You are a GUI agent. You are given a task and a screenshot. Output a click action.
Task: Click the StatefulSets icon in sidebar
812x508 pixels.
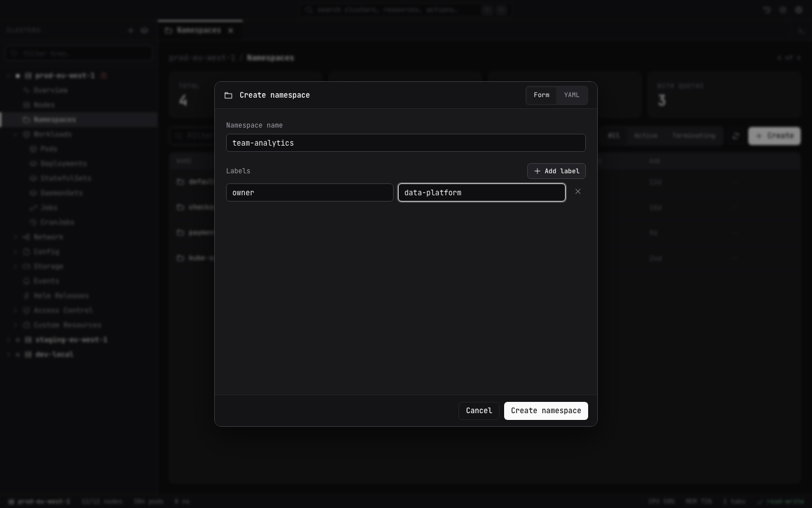pyautogui.click(x=33, y=178)
